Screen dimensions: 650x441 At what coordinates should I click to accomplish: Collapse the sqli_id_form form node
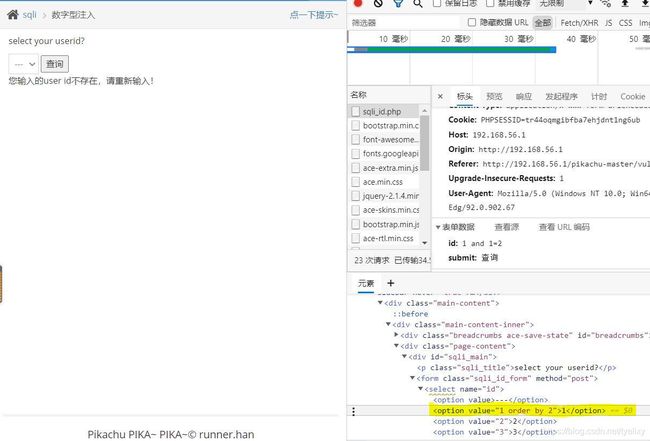click(412, 378)
